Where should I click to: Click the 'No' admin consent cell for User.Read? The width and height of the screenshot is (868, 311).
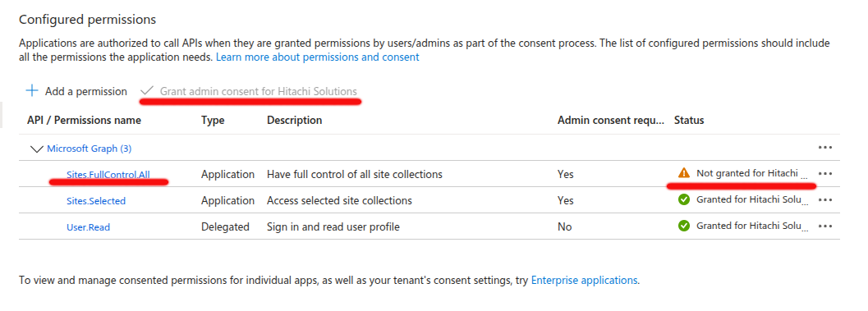(565, 226)
